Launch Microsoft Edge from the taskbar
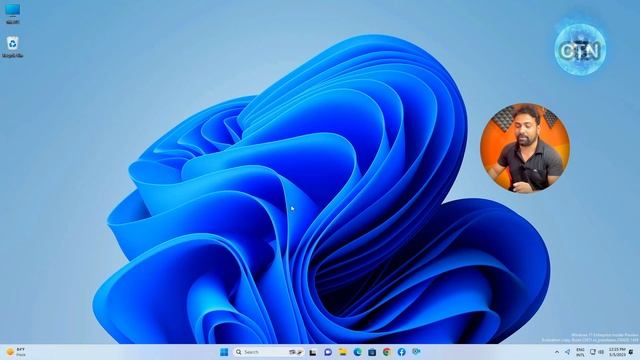Image resolution: width=640 pixels, height=360 pixels. [358, 352]
